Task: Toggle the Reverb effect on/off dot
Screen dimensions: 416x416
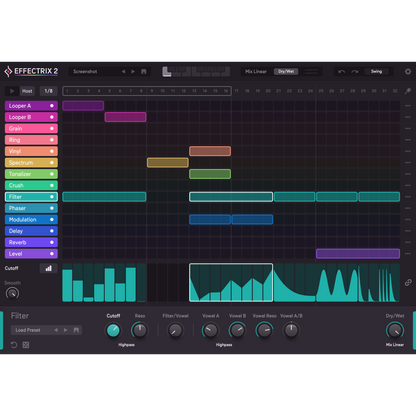Action: pos(52,242)
